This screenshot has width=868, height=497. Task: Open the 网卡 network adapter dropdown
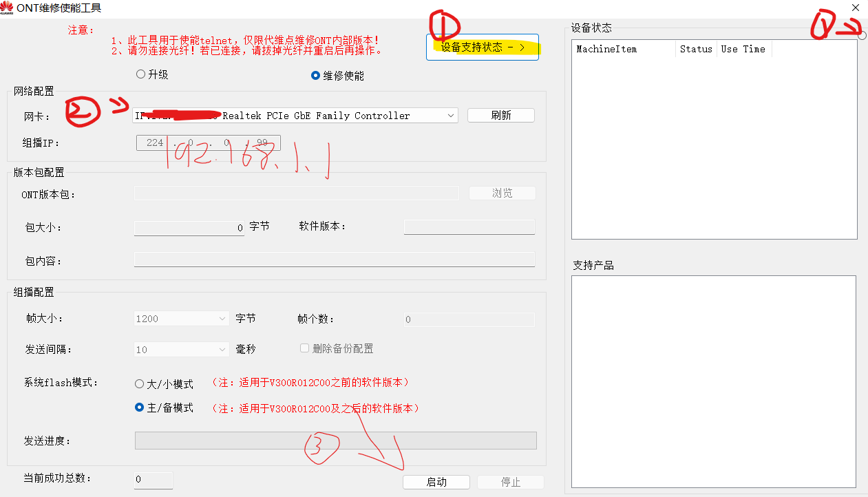coord(295,116)
